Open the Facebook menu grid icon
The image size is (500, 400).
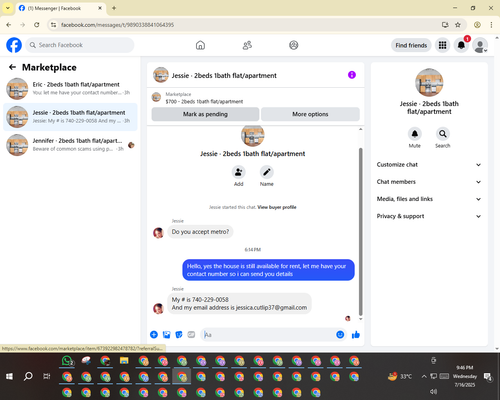[442, 45]
